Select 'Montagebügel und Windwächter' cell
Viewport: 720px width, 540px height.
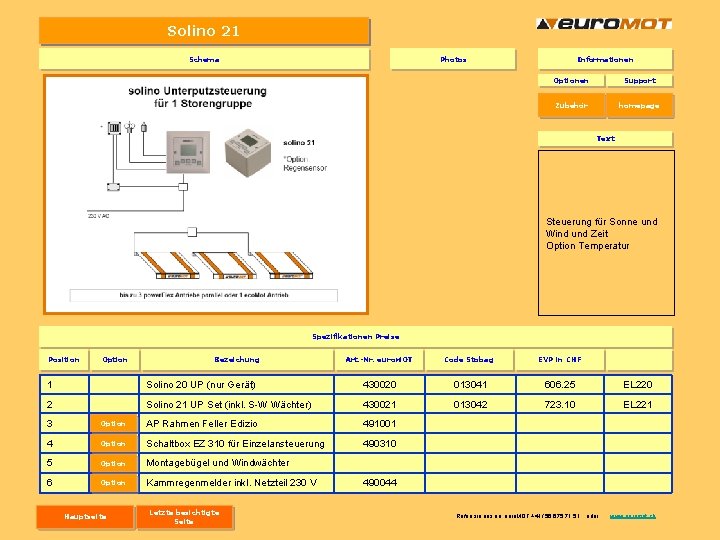click(236, 463)
